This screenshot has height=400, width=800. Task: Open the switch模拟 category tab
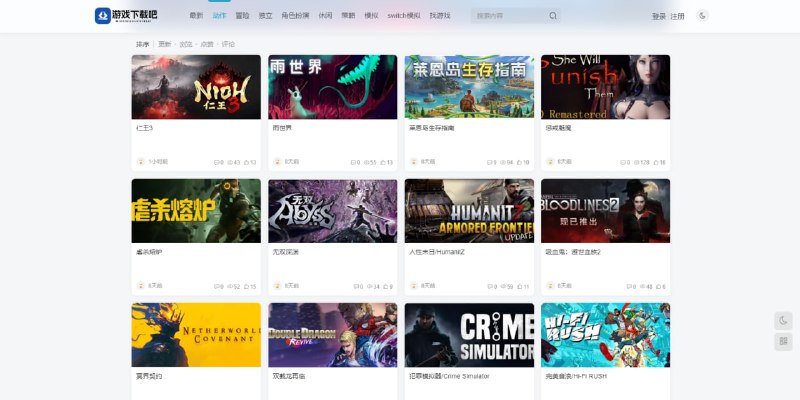coord(404,16)
